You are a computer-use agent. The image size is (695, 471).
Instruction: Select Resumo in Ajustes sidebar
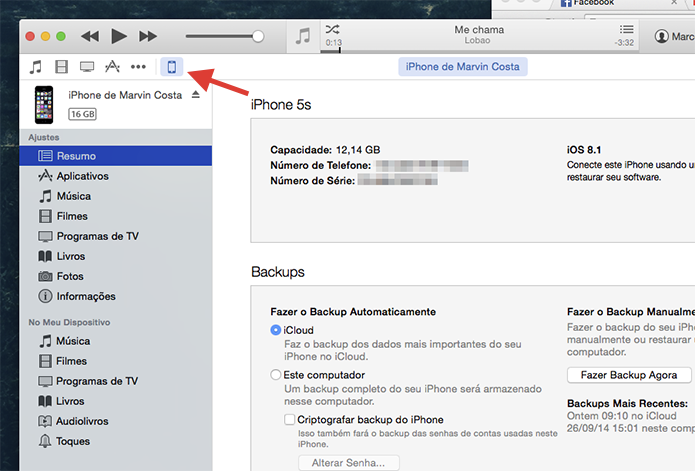pyautogui.click(x=116, y=156)
